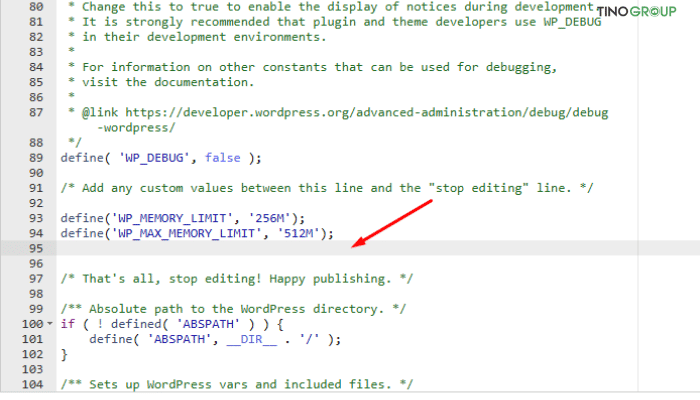Click the "Change this to true" comment line
The height and width of the screenshot is (400, 700).
[331, 7]
